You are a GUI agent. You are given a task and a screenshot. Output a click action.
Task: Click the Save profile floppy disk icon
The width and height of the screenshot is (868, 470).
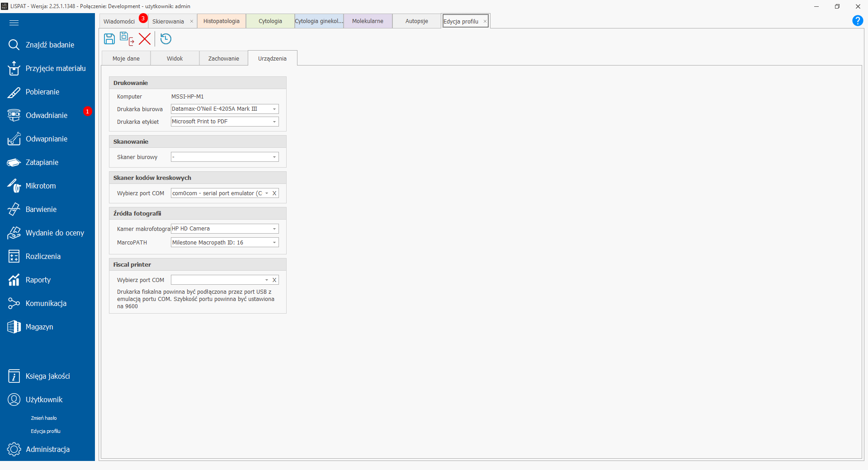point(109,39)
